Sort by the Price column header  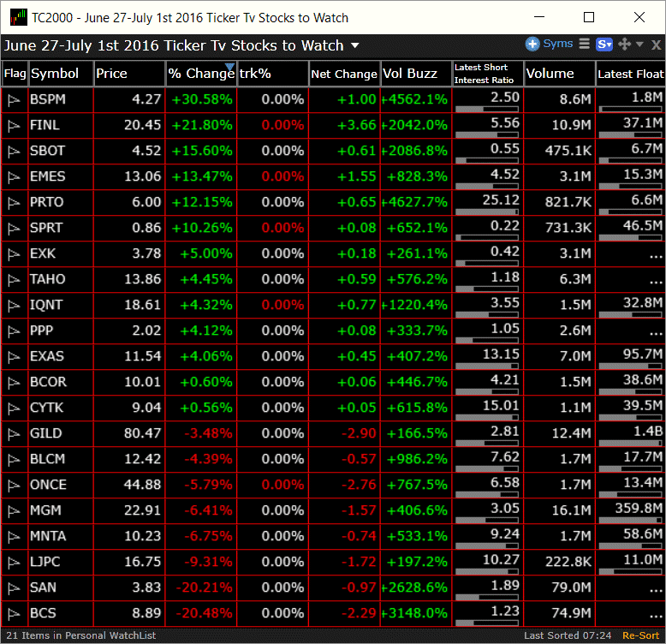(129, 74)
